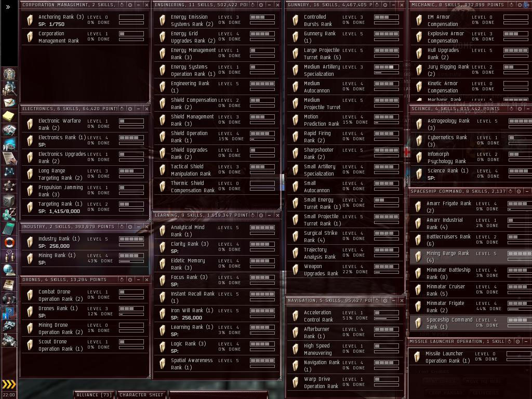Click options icon left of pin in Engineering header
Image resolution: width=532 pixels, height=399 pixels.
pyautogui.click(x=253, y=5)
